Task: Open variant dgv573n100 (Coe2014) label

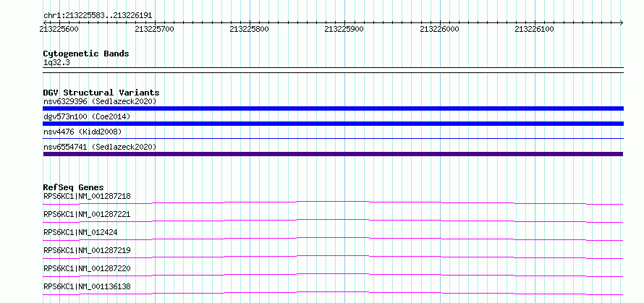Action: 87,116
